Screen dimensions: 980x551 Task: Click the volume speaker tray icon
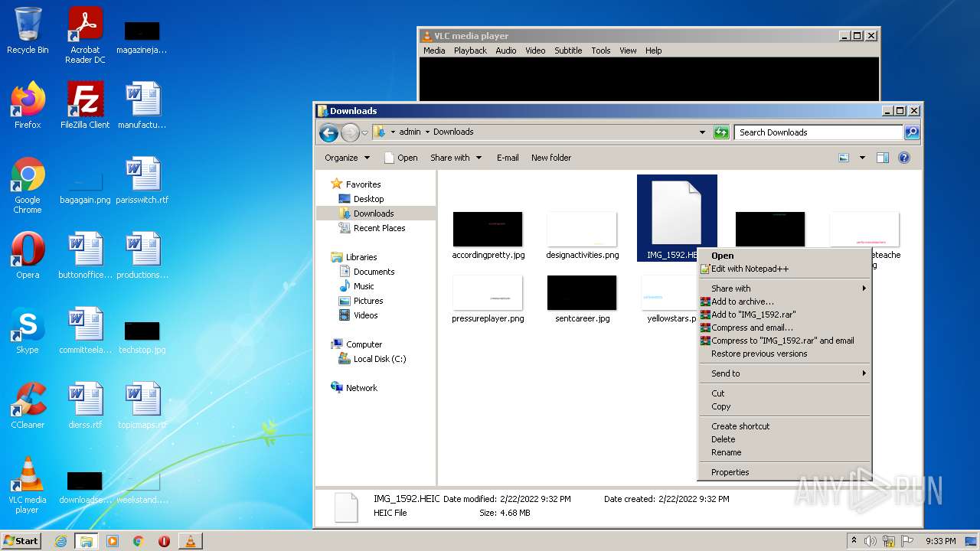pyautogui.click(x=871, y=541)
